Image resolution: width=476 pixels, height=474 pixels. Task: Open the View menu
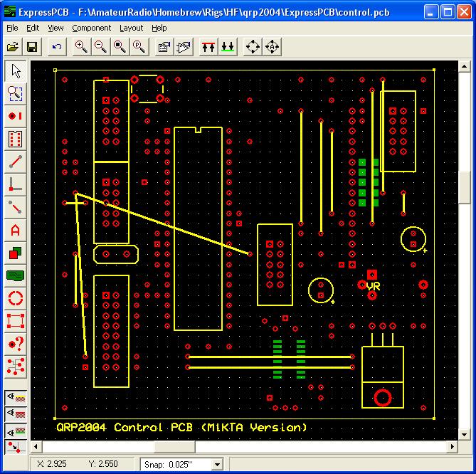pos(55,28)
